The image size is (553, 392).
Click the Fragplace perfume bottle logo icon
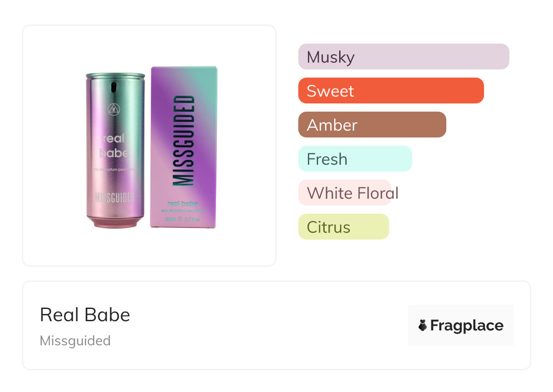click(x=423, y=325)
